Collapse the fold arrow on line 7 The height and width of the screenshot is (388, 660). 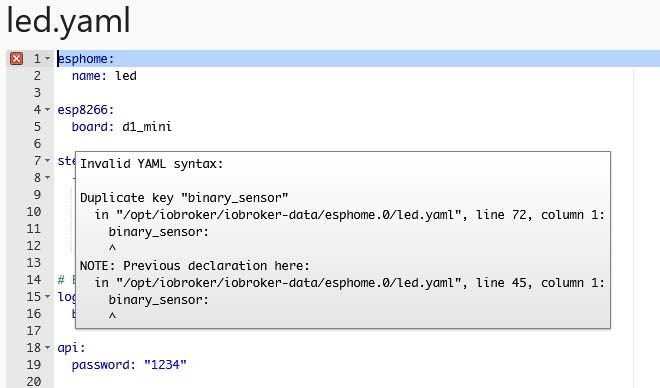pyautogui.click(x=48, y=160)
